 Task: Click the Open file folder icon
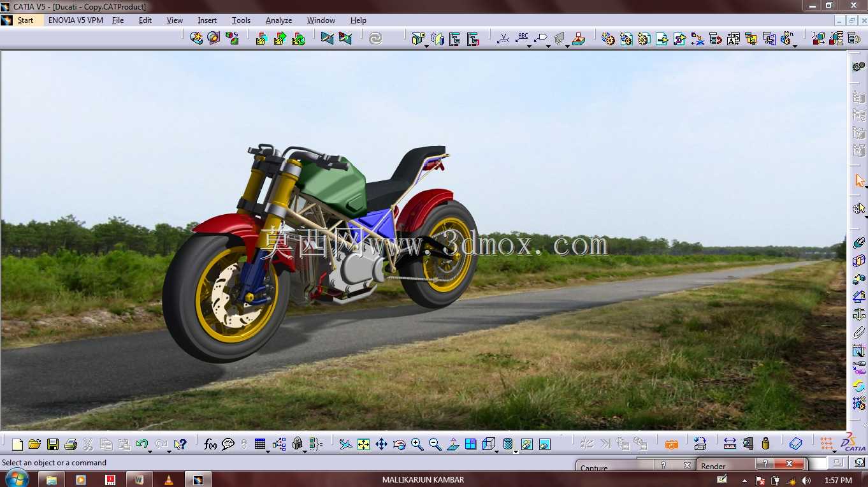(35, 444)
